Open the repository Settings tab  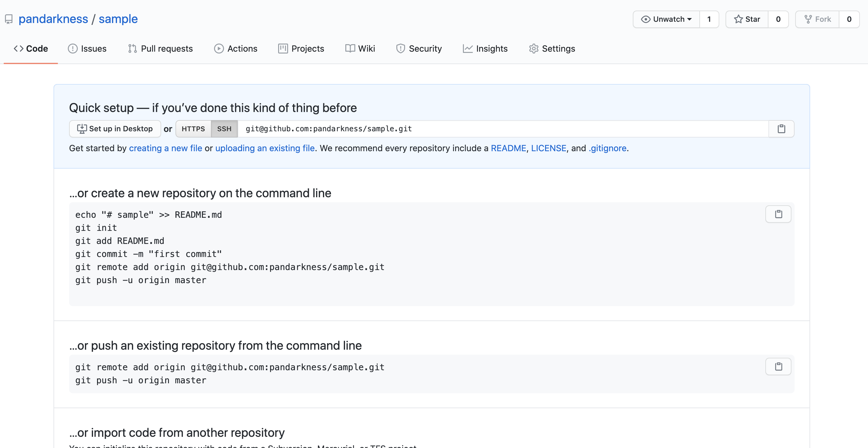[x=552, y=49]
